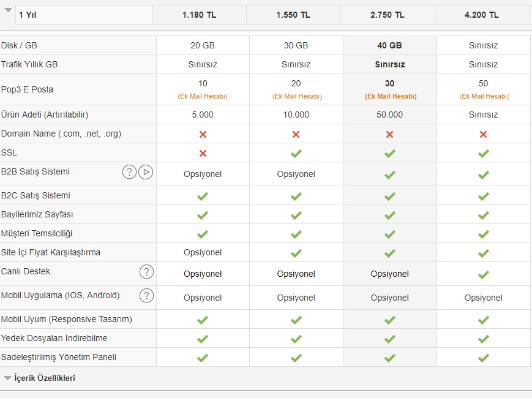This screenshot has height=398, width=532.
Task: Click Opsiyonel Mobil Uygulama in 4.200 TL column
Action: coord(483,298)
